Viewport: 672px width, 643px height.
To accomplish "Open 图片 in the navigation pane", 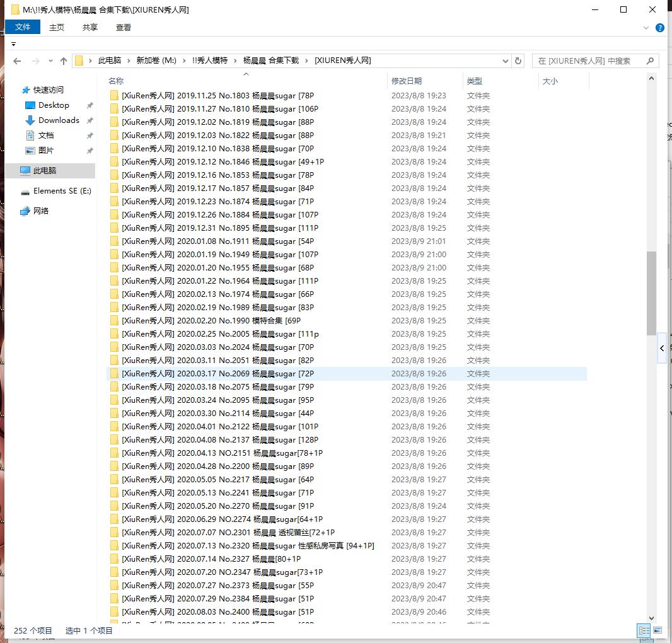I will [46, 151].
